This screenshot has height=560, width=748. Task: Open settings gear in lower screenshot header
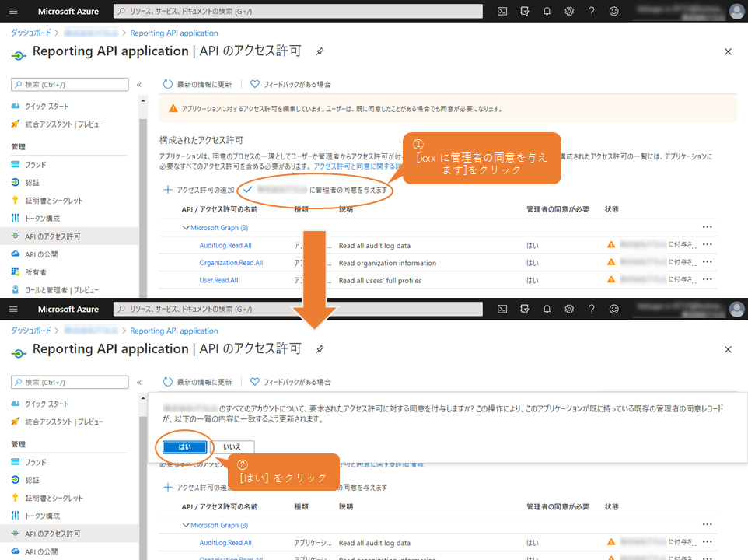569,309
